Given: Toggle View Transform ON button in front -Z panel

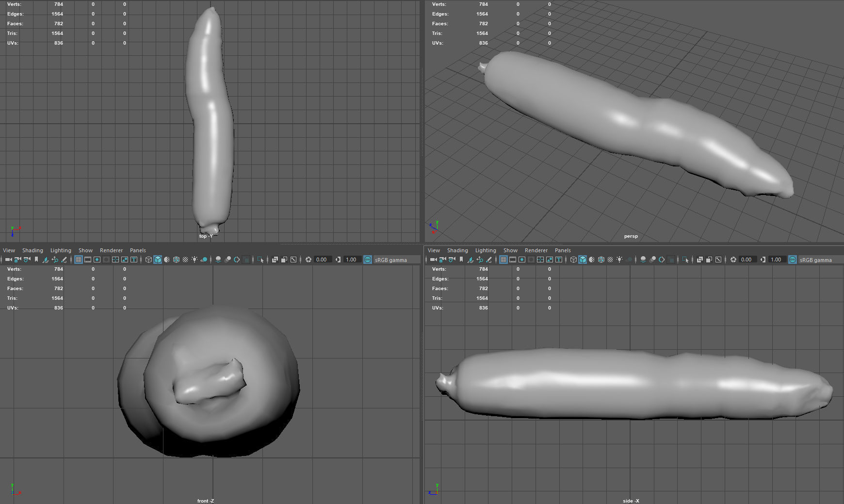Looking at the screenshot, I should 368,260.
